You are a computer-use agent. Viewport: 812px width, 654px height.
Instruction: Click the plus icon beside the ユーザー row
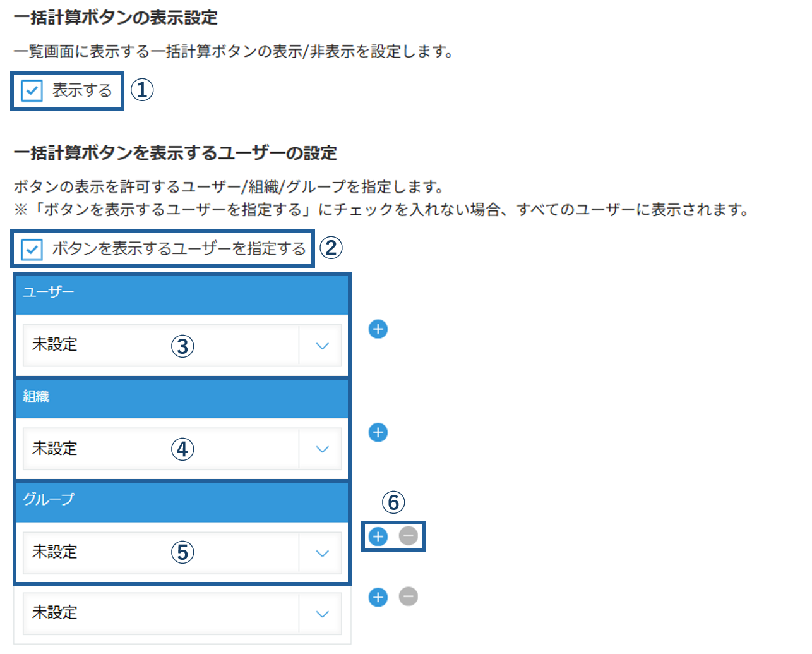378,329
